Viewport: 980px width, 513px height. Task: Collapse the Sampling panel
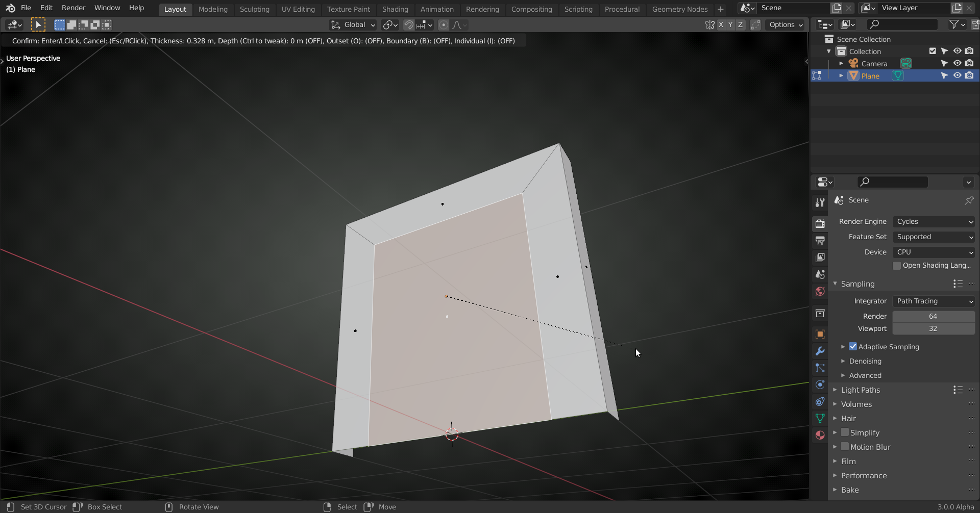[x=835, y=284]
